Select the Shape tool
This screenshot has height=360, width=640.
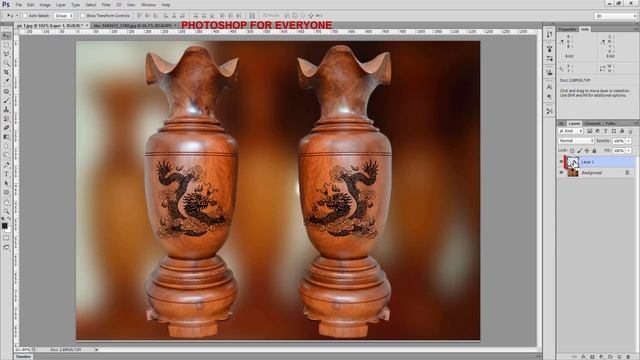[6, 192]
